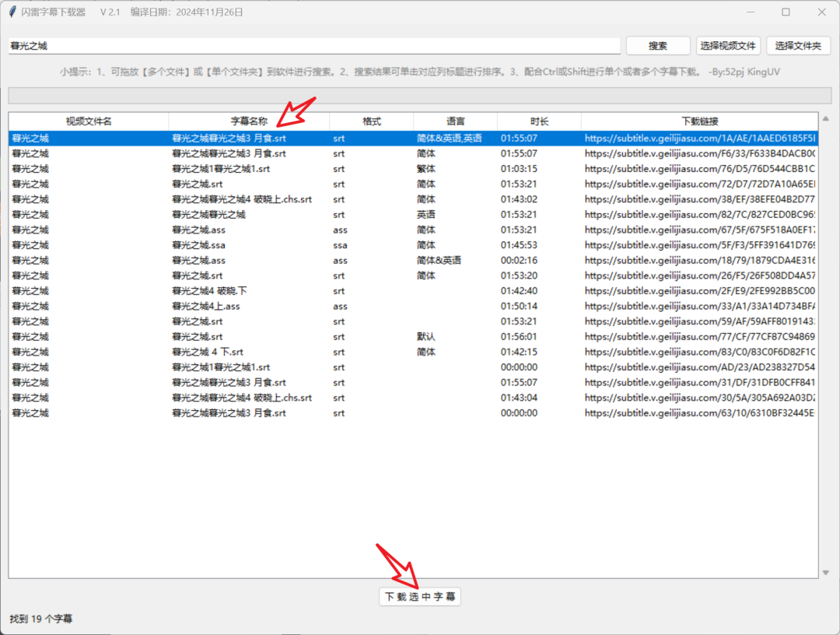Click the download link containing 63/10/6310BF32445E

pos(700,413)
